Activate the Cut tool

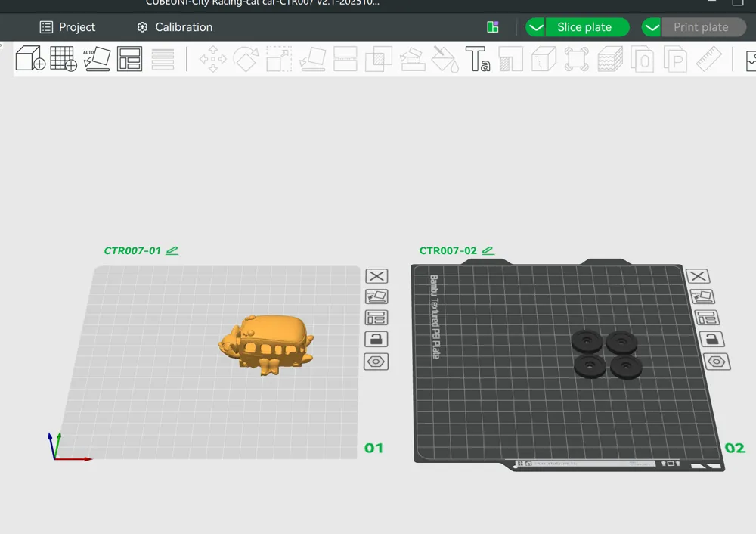[x=345, y=58]
